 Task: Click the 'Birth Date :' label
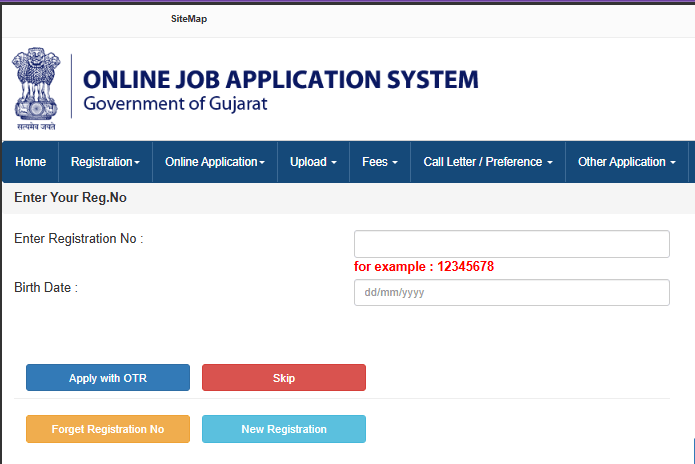[x=46, y=287]
